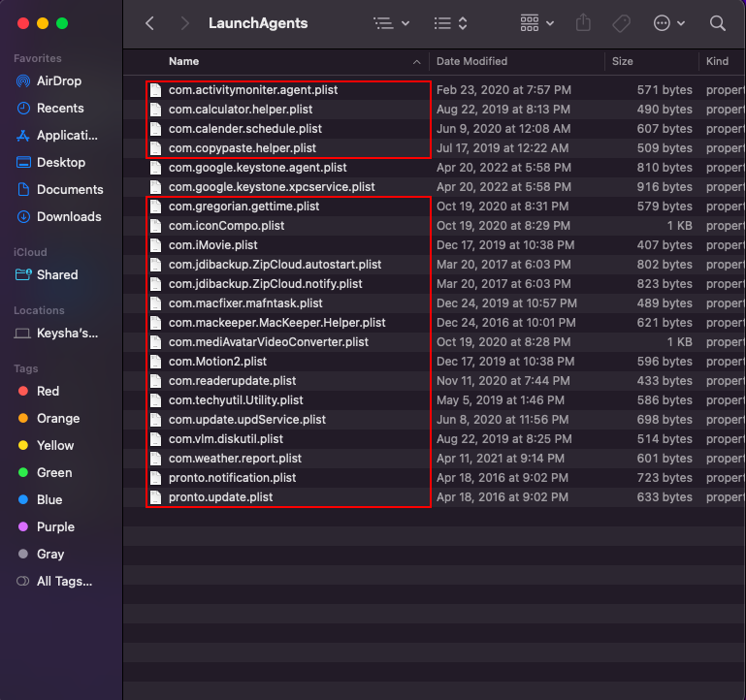Select the Green tag in sidebar

53,472
